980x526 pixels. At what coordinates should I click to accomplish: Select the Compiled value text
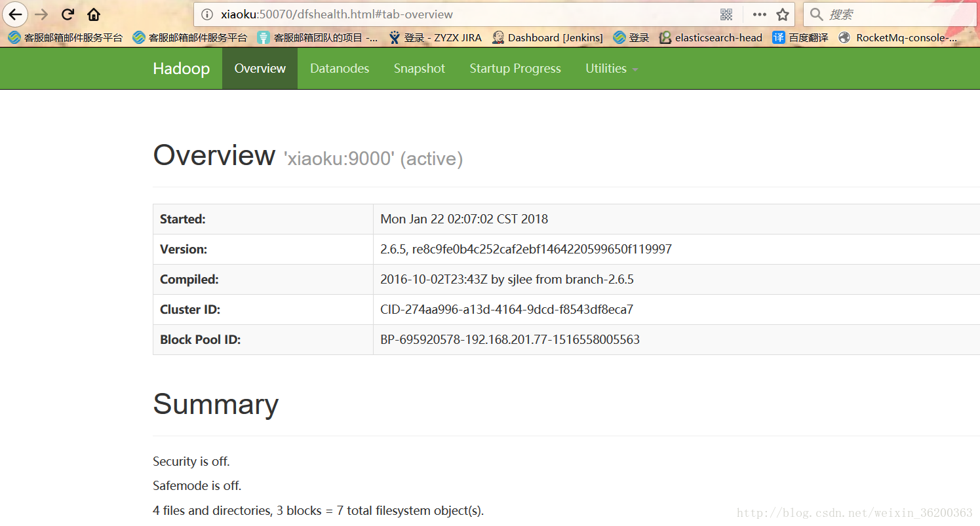point(507,279)
